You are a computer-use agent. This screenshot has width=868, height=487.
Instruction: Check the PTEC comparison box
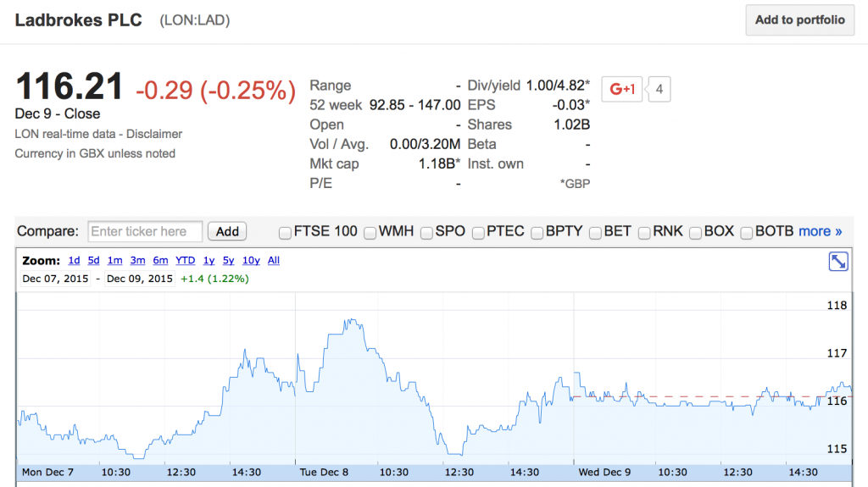click(478, 232)
